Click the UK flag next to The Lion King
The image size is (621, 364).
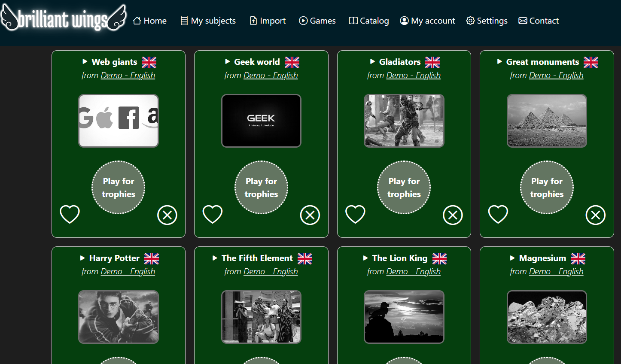point(439,259)
